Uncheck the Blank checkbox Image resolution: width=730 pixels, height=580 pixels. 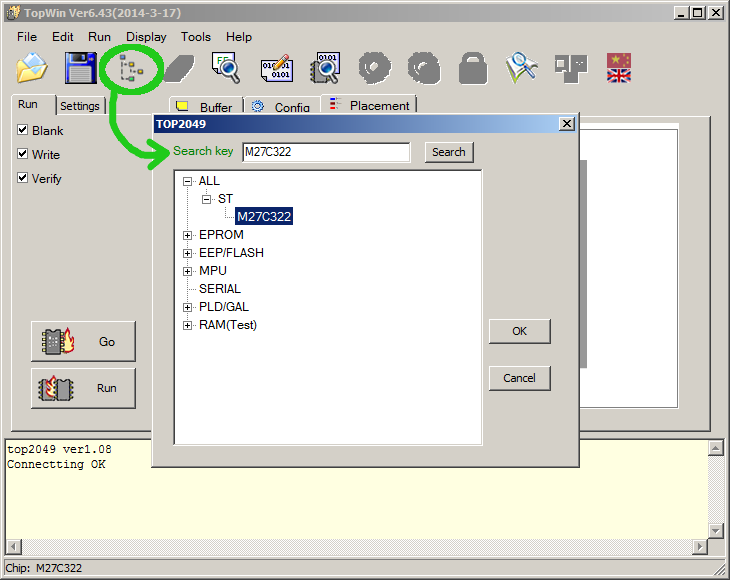tap(22, 130)
